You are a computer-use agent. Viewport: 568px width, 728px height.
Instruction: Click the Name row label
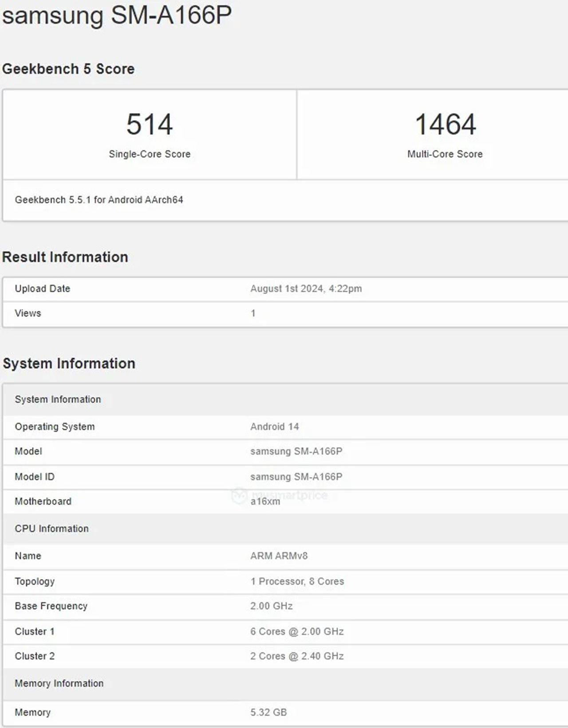pyautogui.click(x=28, y=556)
